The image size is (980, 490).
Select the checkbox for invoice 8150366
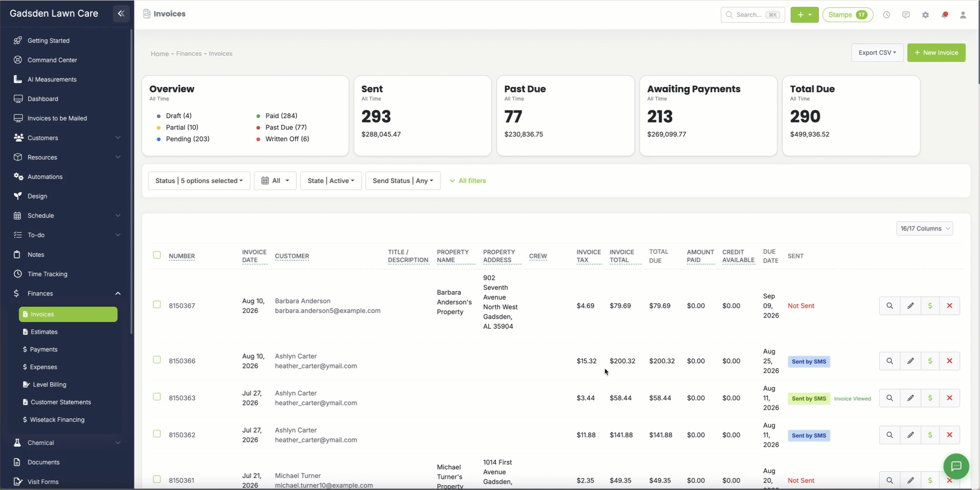[x=157, y=360]
